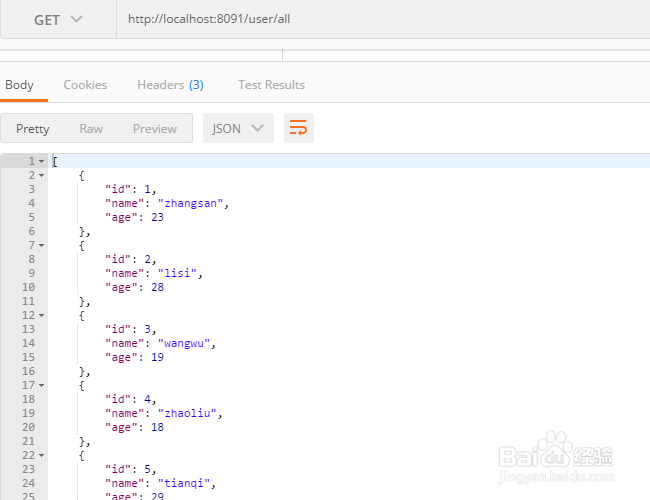Click the value "zhaoliu"
This screenshot has height=500, width=650.
click(187, 413)
